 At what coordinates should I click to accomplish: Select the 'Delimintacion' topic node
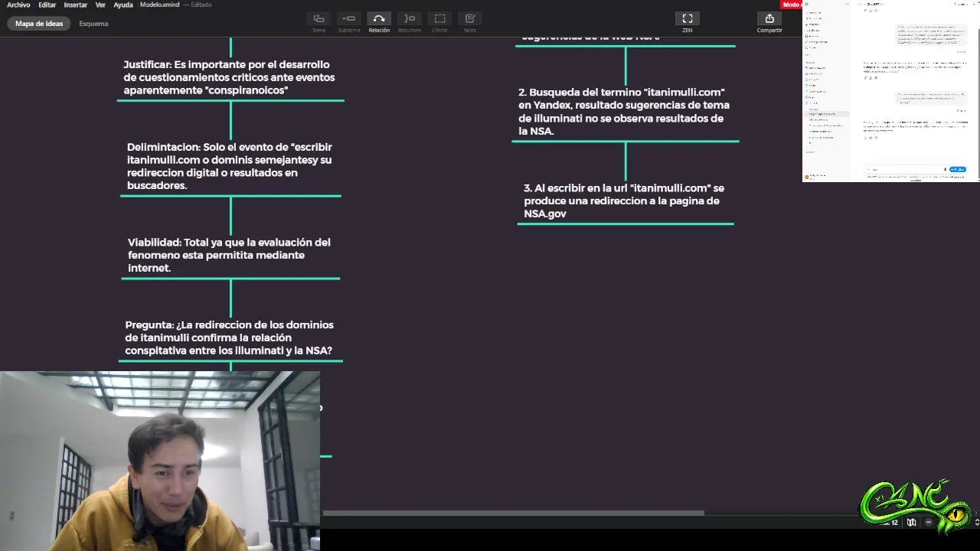[230, 166]
